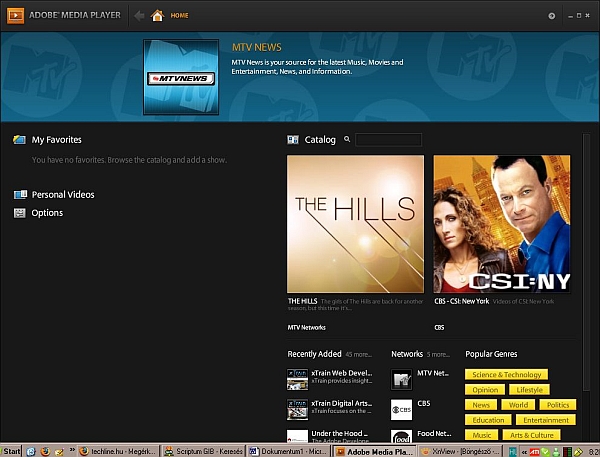The image size is (600, 457).
Task: Select Food Net... network name
Action: pyautogui.click(x=434, y=433)
